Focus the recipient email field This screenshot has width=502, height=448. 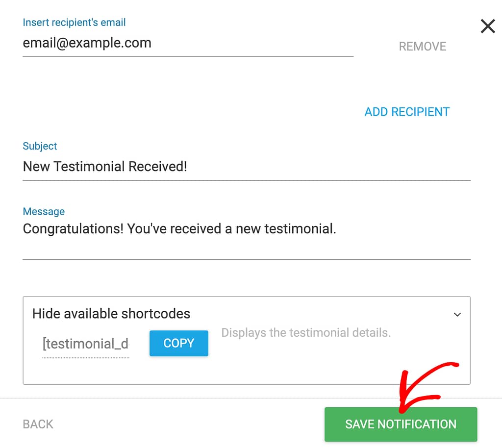click(x=188, y=43)
